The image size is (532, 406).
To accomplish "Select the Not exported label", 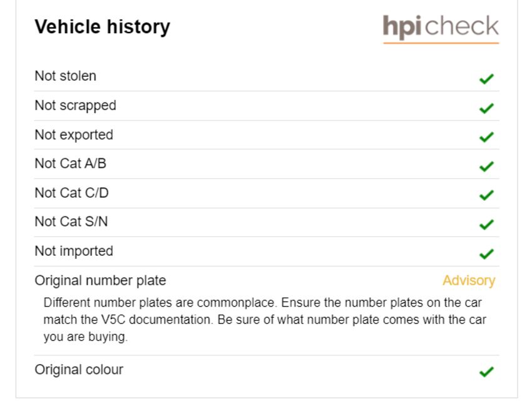I will pos(74,135).
